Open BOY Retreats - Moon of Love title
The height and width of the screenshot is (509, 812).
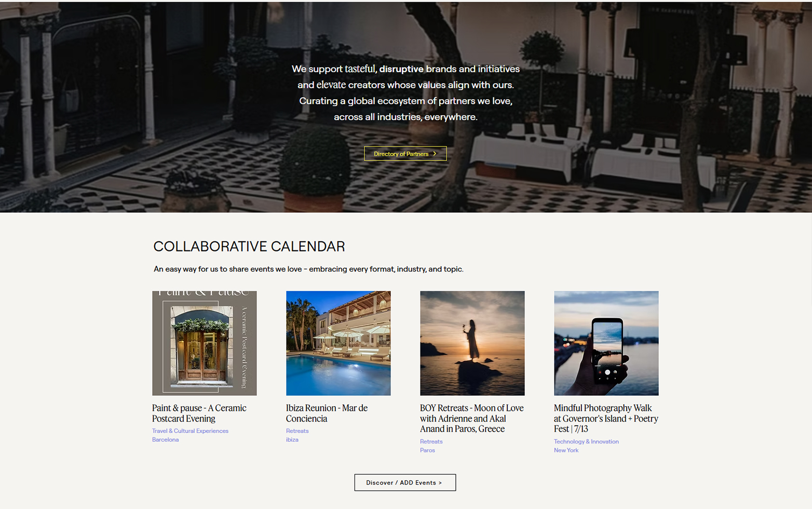tap(472, 419)
